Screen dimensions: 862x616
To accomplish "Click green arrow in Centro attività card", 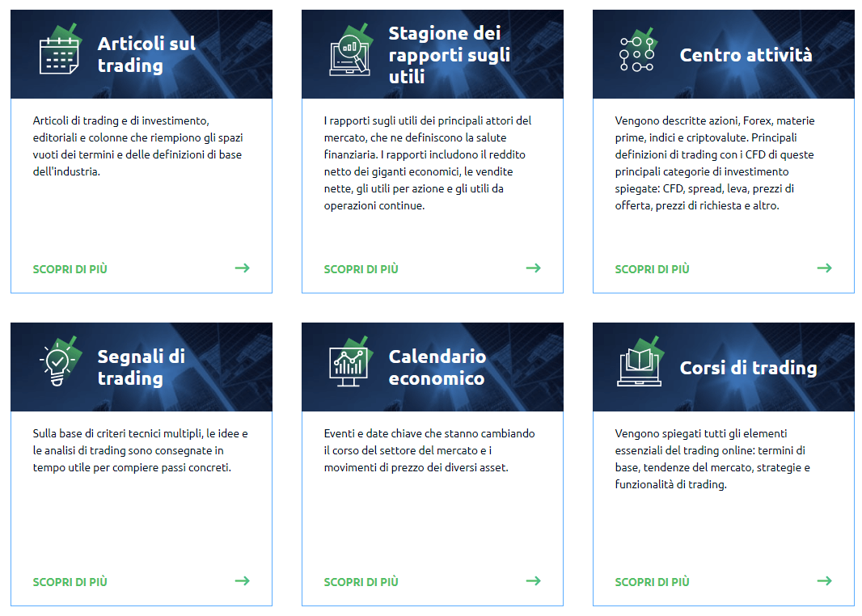I will coord(824,268).
